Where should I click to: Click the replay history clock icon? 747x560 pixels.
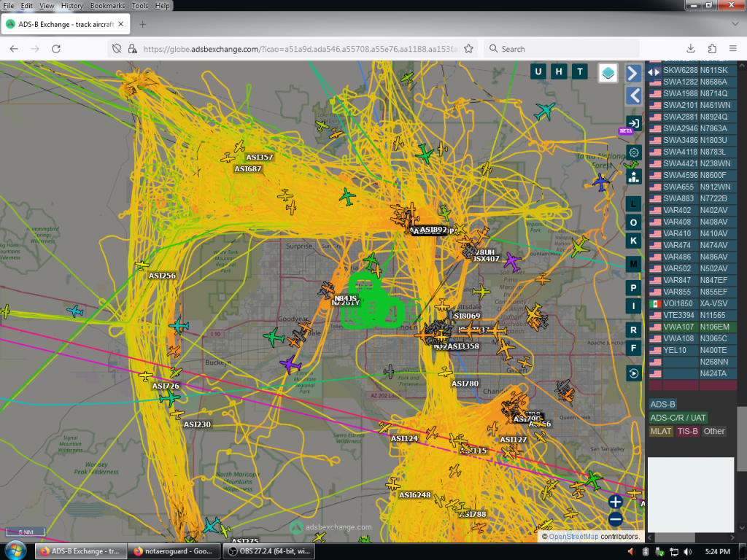coord(634,373)
